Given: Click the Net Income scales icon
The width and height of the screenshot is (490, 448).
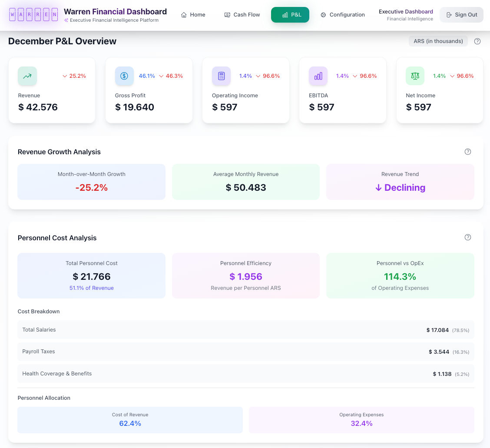Looking at the screenshot, I should (415, 76).
